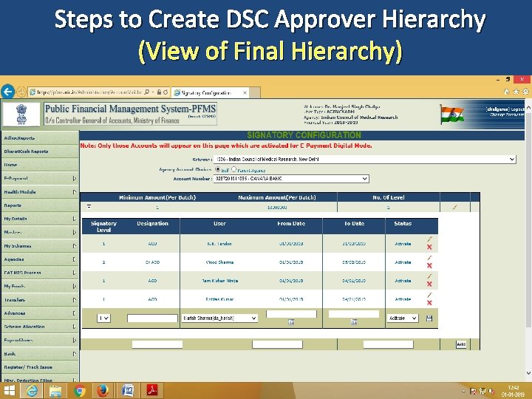Click the Designation input field in new row

(152, 318)
